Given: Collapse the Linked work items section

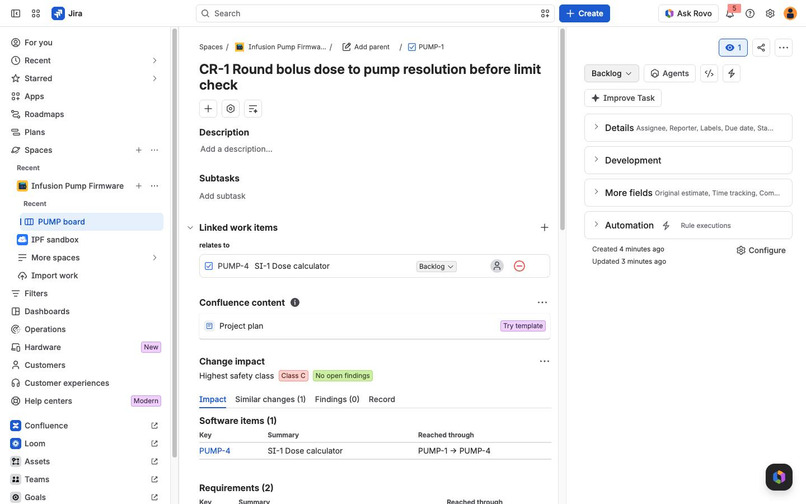Looking at the screenshot, I should [x=190, y=227].
